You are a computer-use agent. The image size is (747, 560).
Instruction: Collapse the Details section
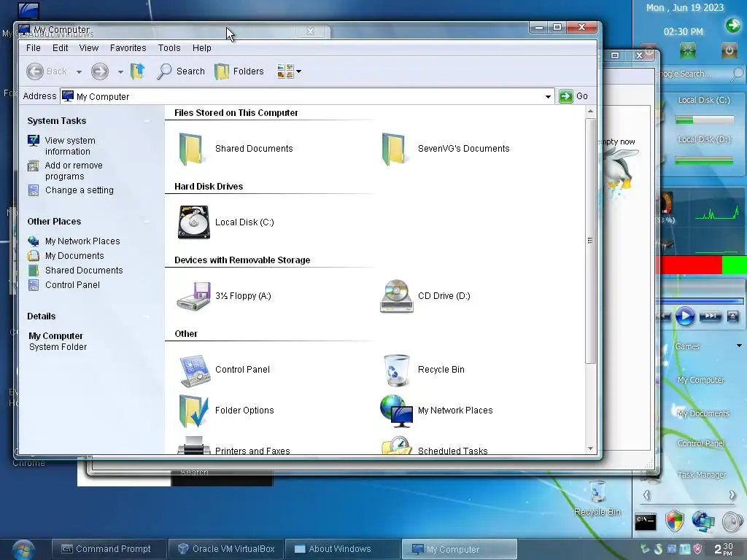(147, 316)
